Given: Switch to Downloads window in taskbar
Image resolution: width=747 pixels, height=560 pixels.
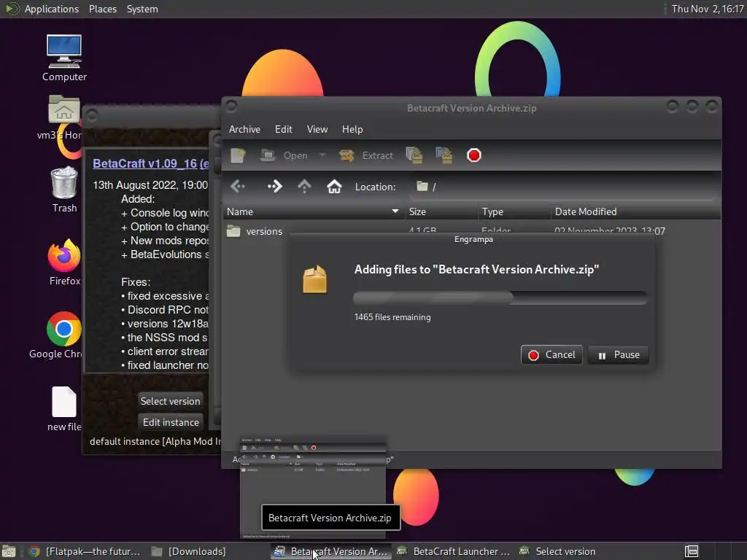Looking at the screenshot, I should coord(189,551).
